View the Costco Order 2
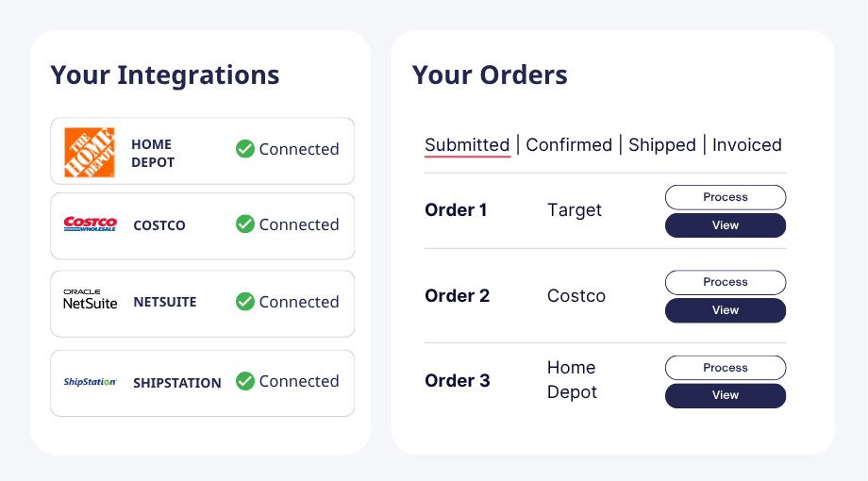This screenshot has width=868, height=481. pos(726,310)
